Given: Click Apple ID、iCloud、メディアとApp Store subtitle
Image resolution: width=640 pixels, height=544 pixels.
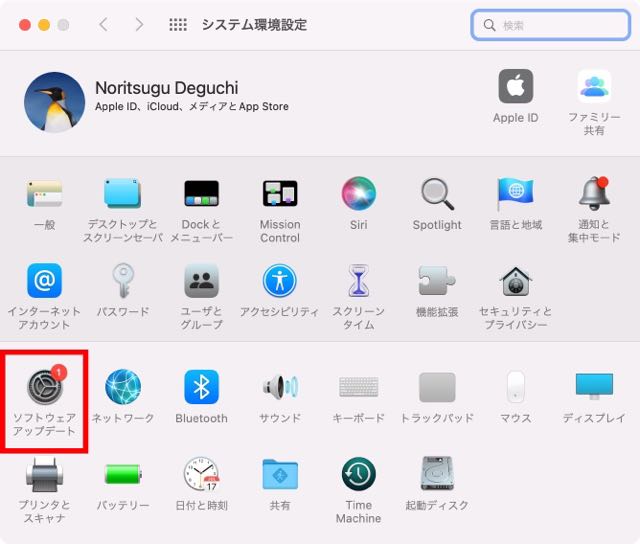Looking at the screenshot, I should 192,107.
